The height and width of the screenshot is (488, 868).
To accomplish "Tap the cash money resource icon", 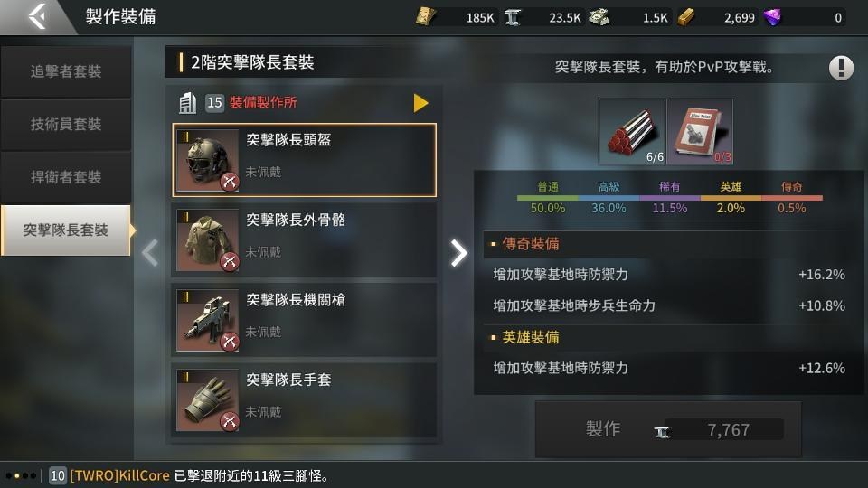I will [599, 17].
